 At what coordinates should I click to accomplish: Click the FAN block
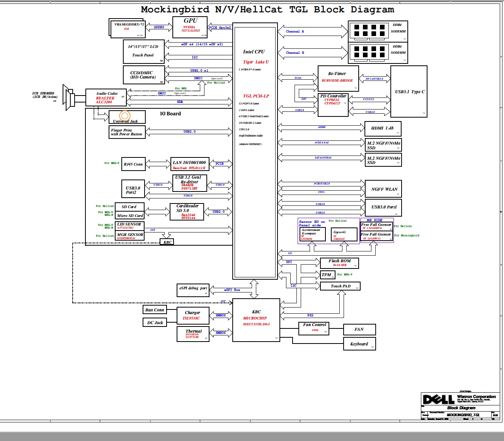(x=359, y=330)
